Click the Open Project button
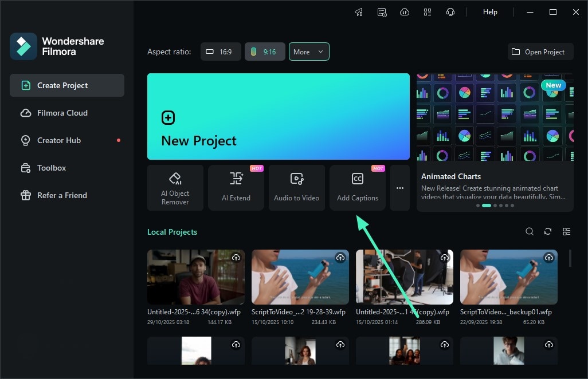The height and width of the screenshot is (379, 588). pos(540,52)
